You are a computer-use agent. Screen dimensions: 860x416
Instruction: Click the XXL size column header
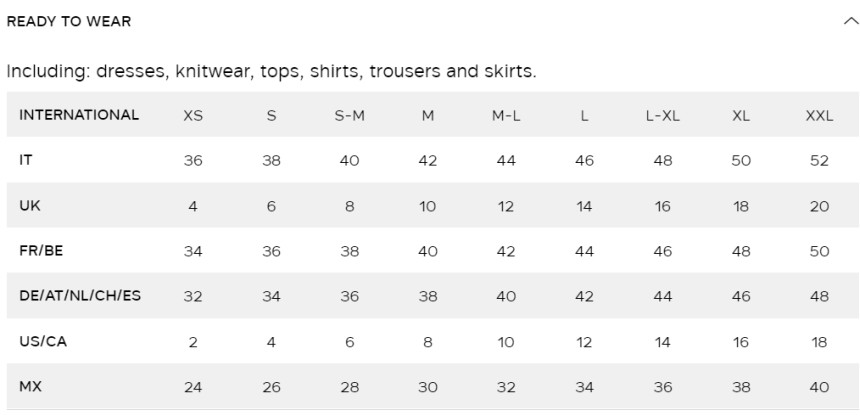tap(819, 116)
